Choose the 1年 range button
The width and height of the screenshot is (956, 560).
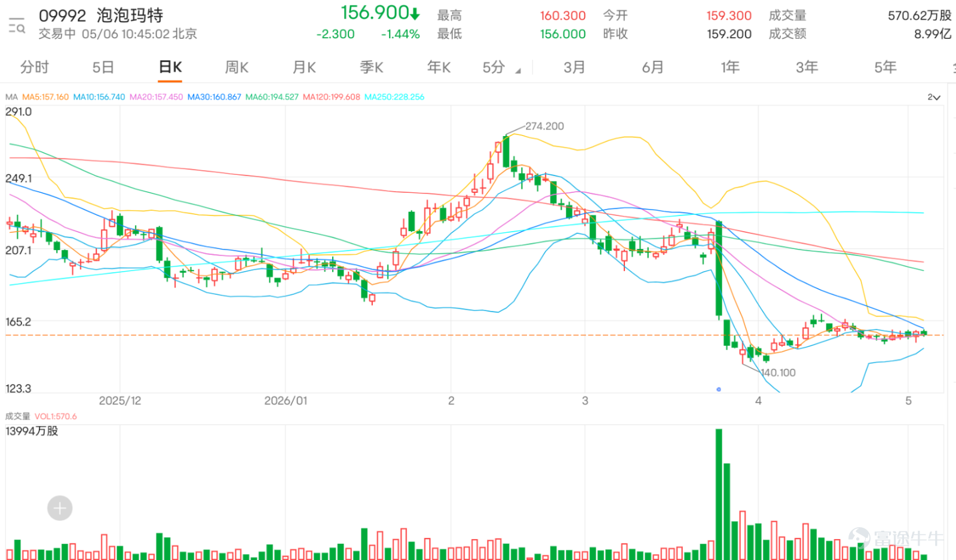(730, 67)
